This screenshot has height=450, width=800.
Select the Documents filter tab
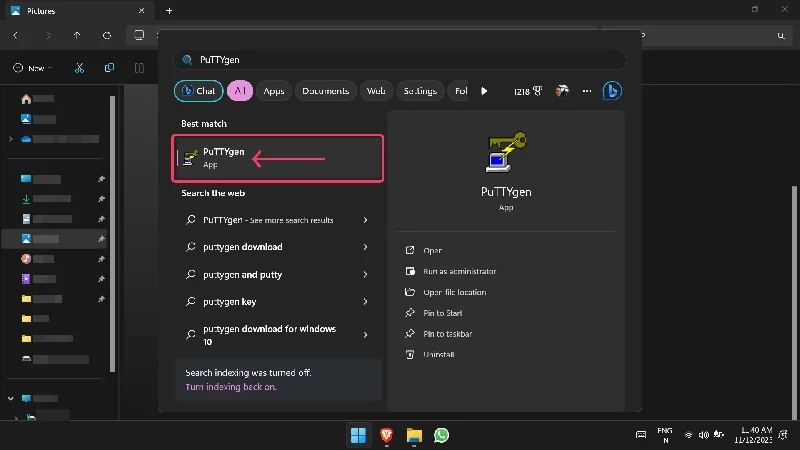point(326,91)
